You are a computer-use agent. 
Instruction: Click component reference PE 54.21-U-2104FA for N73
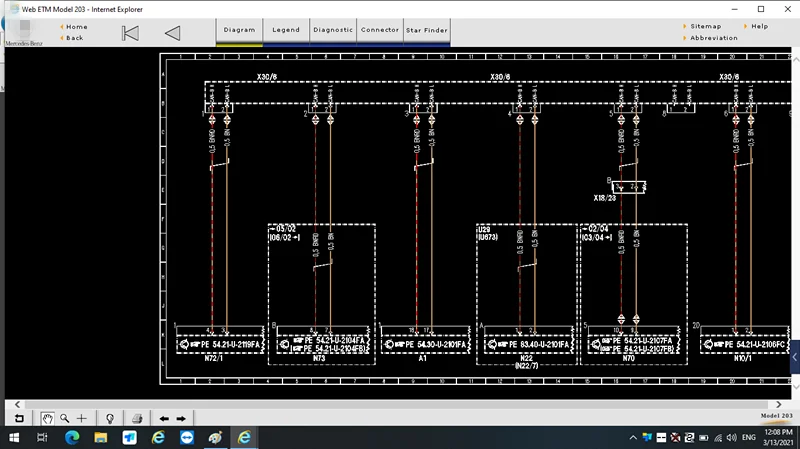click(336, 340)
